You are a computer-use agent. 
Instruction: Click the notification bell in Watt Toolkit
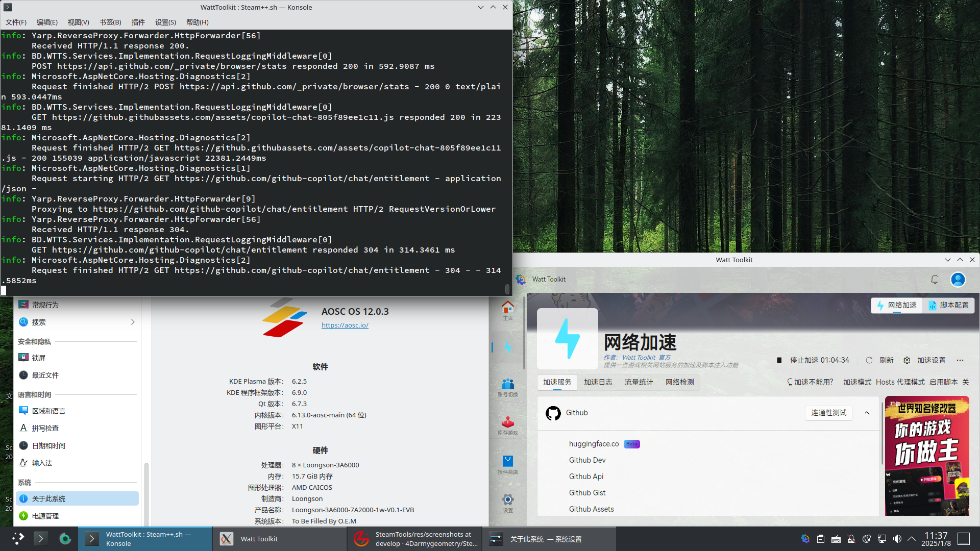tap(934, 280)
